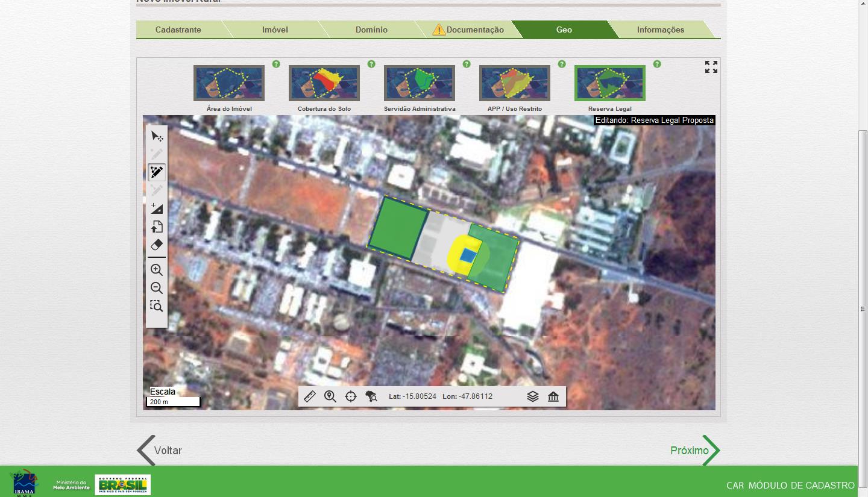Viewport: 868px width, 497px height.
Task: Click the Documentação warning triangle icon
Action: [439, 30]
